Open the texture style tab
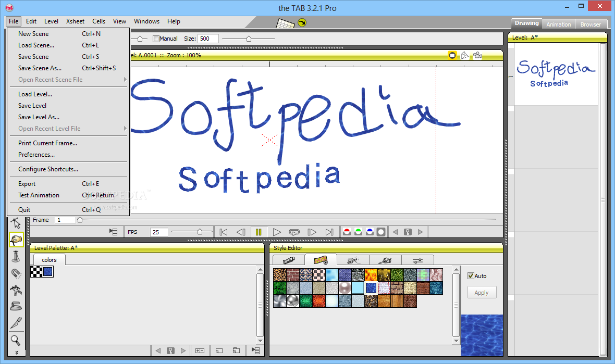Screen dimensions: 615x364 pos(321,259)
